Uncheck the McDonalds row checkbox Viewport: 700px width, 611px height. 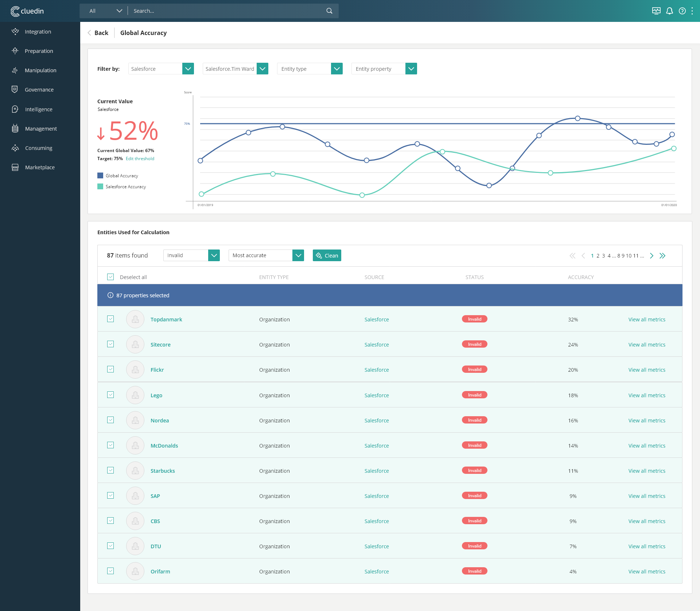click(110, 445)
